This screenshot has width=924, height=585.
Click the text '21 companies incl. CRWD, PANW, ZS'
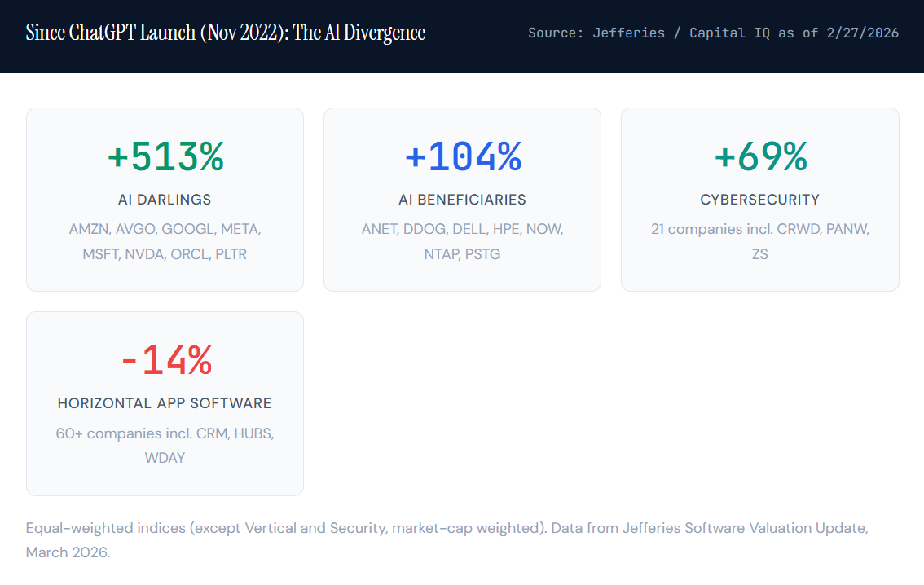pos(760,241)
